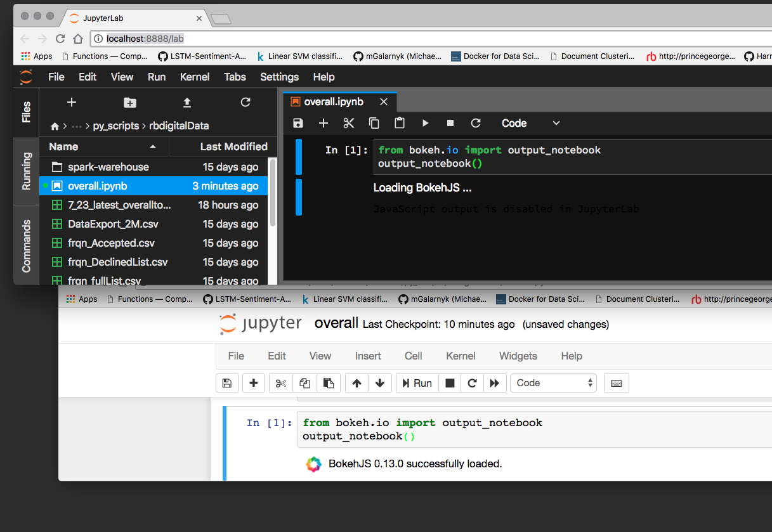This screenshot has width=772, height=532.
Task: Click the browser address bar showing localhost:8888/lab
Action: point(381,39)
